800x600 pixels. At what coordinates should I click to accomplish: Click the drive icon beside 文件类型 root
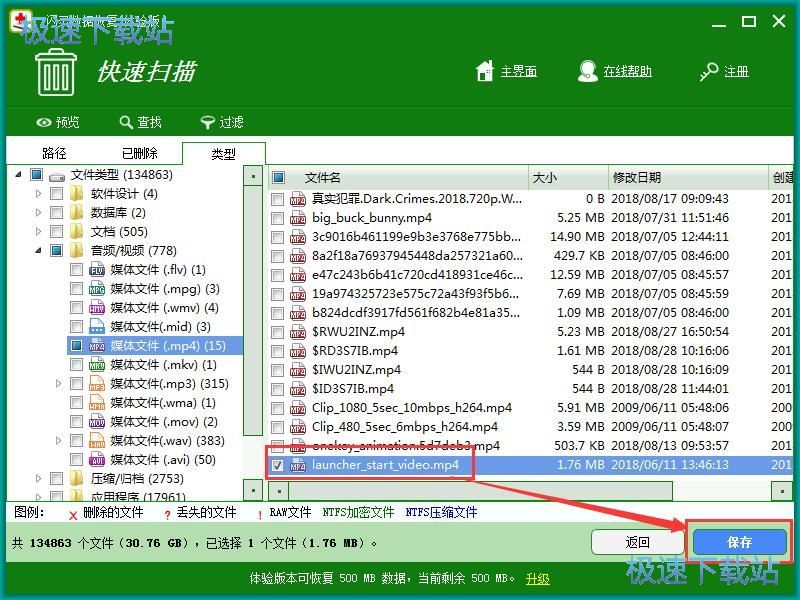pos(57,177)
